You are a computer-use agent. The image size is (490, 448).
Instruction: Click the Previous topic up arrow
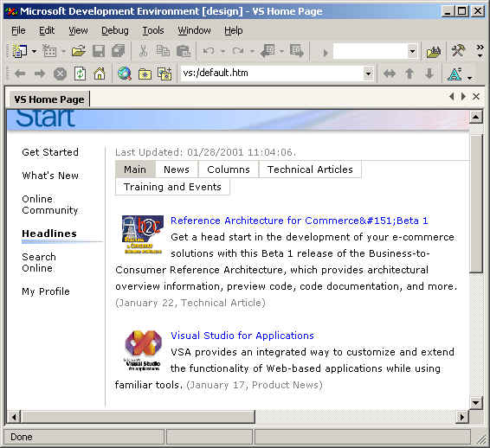[x=409, y=74]
